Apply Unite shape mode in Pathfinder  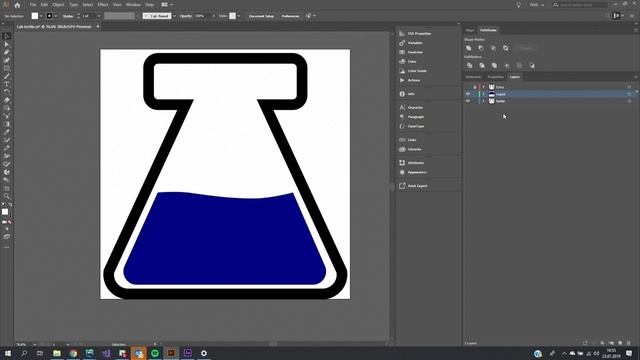(469, 48)
